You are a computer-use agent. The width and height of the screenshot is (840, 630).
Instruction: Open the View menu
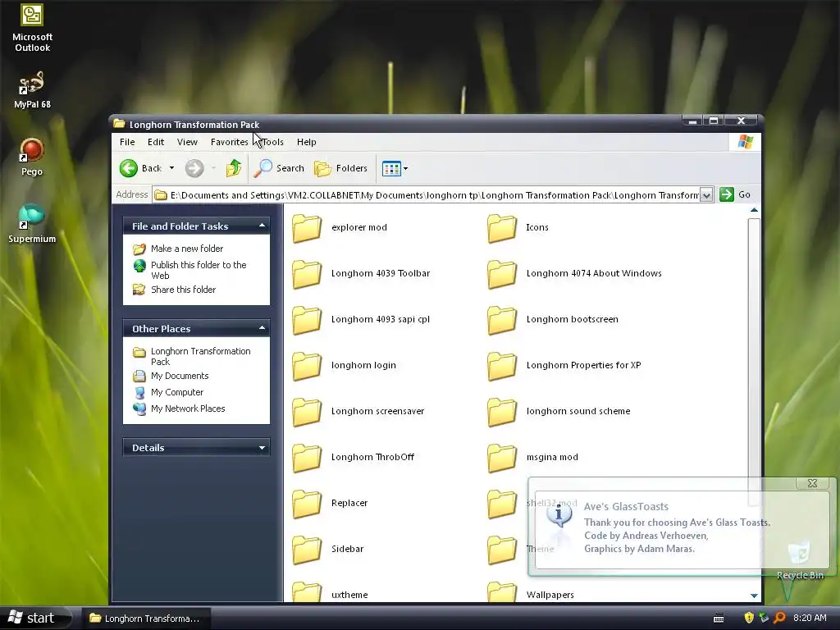tap(188, 142)
